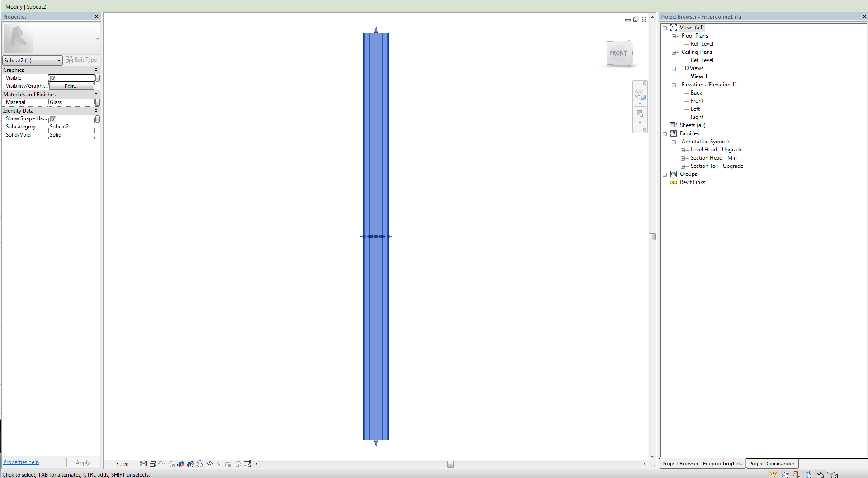
Task: Select View 1 under 3D Views
Action: click(698, 76)
